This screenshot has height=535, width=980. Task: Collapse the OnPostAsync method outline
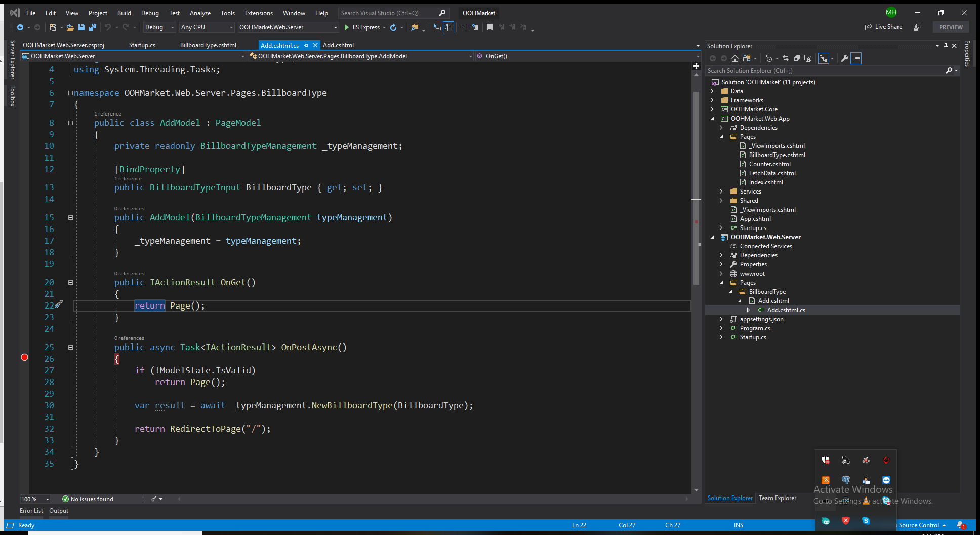[70, 348]
